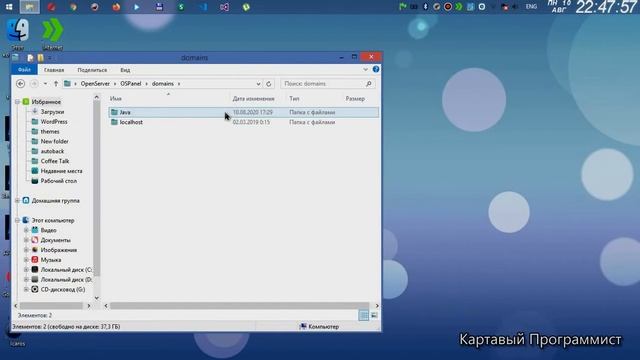This screenshot has width=640, height=360.
Task: Switch to large icons view layout
Action: coord(374,315)
